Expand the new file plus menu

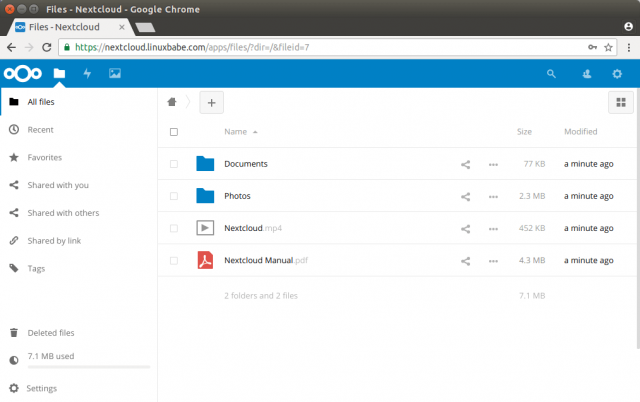(x=211, y=102)
